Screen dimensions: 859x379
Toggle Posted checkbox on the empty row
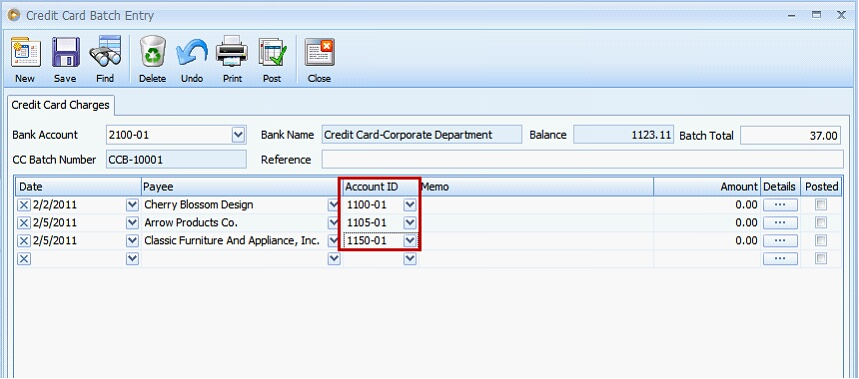pyautogui.click(x=821, y=259)
